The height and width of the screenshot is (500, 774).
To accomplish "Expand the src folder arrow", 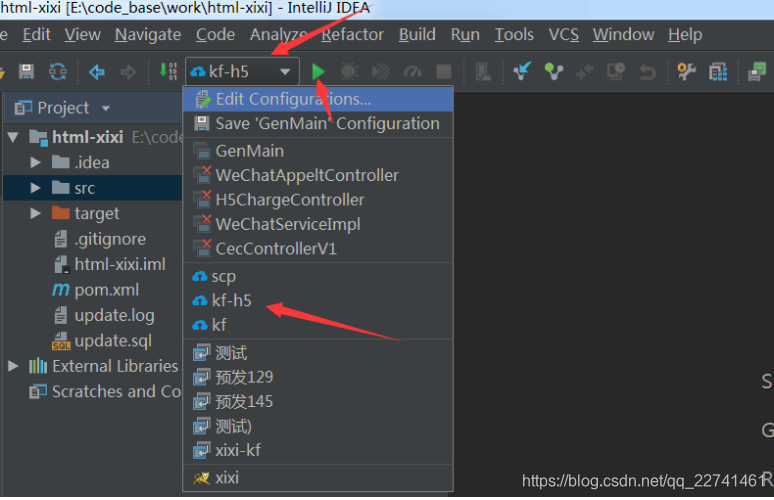I will click(35, 188).
